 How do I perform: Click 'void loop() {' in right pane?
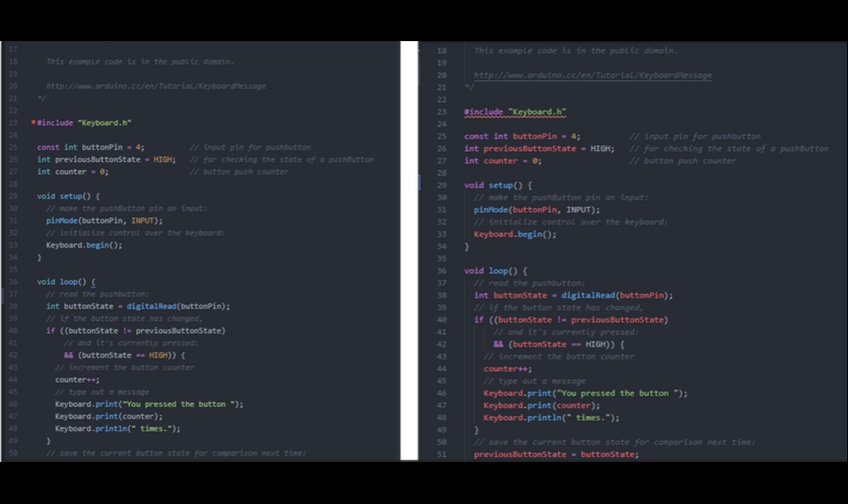click(x=495, y=271)
